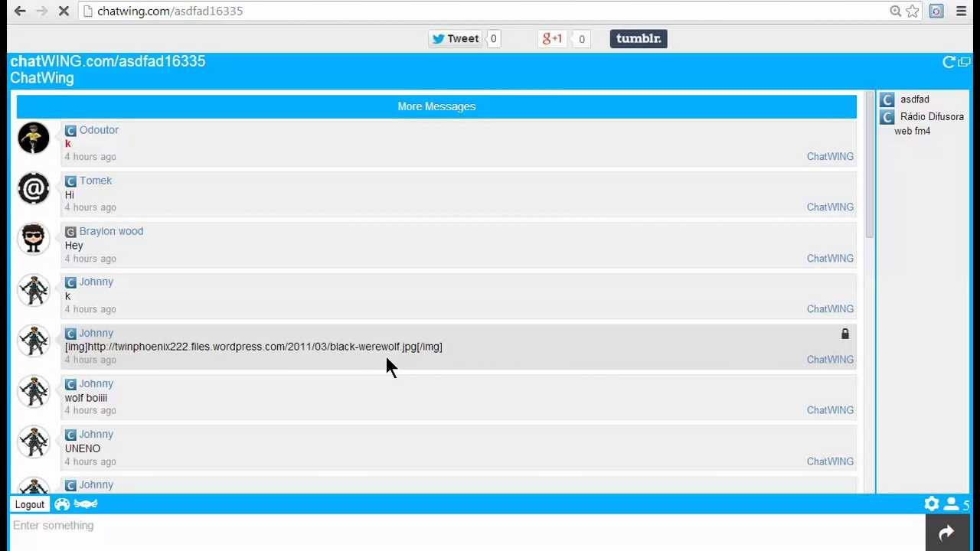
Task: Click the Braylon wood username link
Action: [111, 231]
